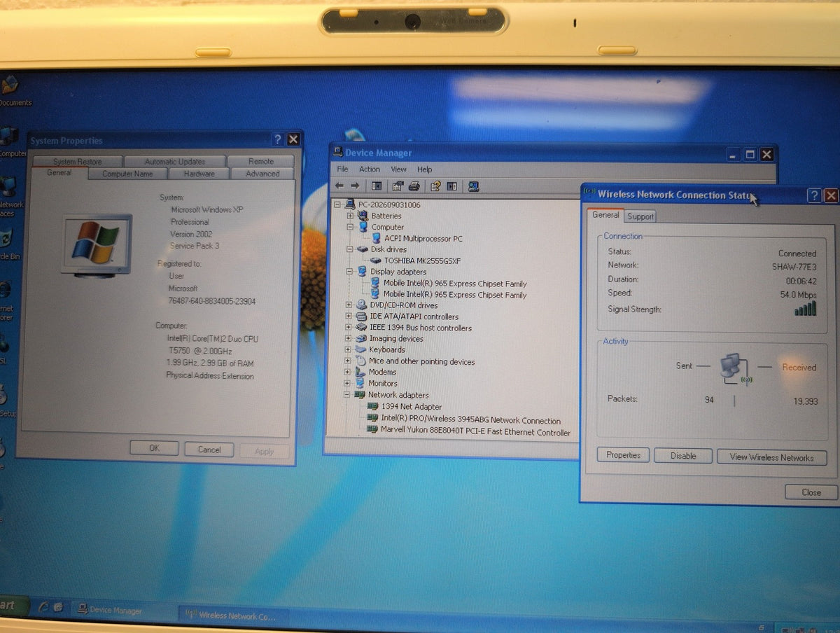The image size is (840, 633).
Task: Expand IEEE 1394 Bus host controllers
Action: point(349,327)
